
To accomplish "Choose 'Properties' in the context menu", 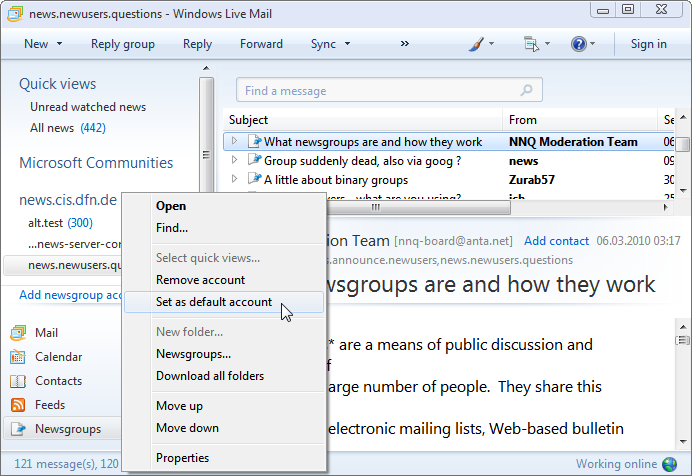I will (182, 458).
